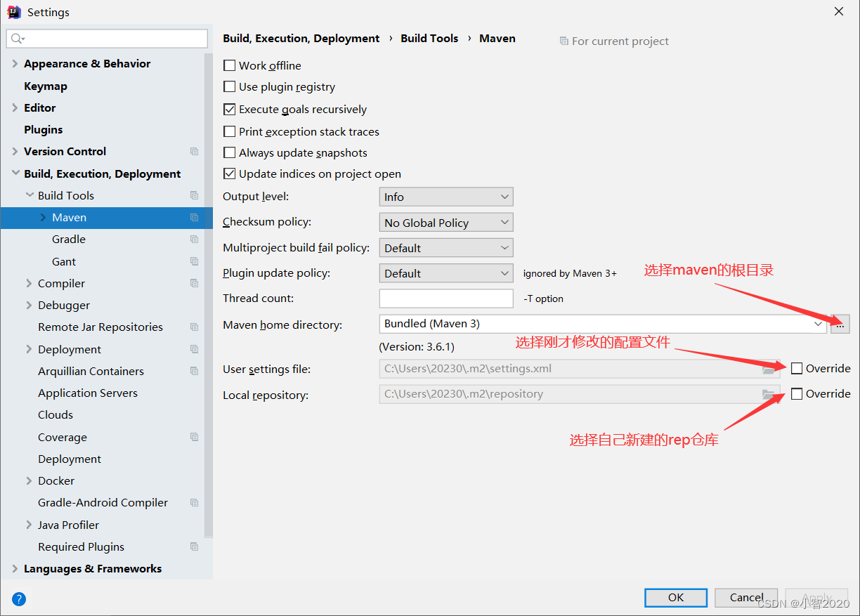Expand the Version Control section
860x616 pixels.
coord(15,151)
